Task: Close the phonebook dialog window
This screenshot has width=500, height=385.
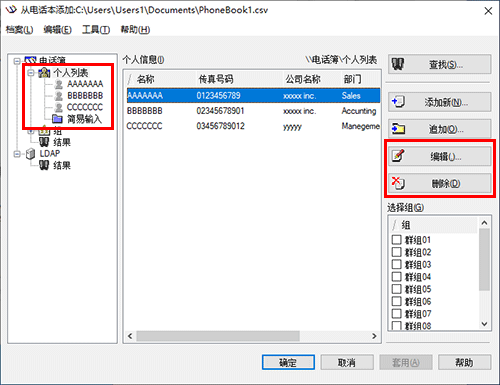Action: point(488,11)
